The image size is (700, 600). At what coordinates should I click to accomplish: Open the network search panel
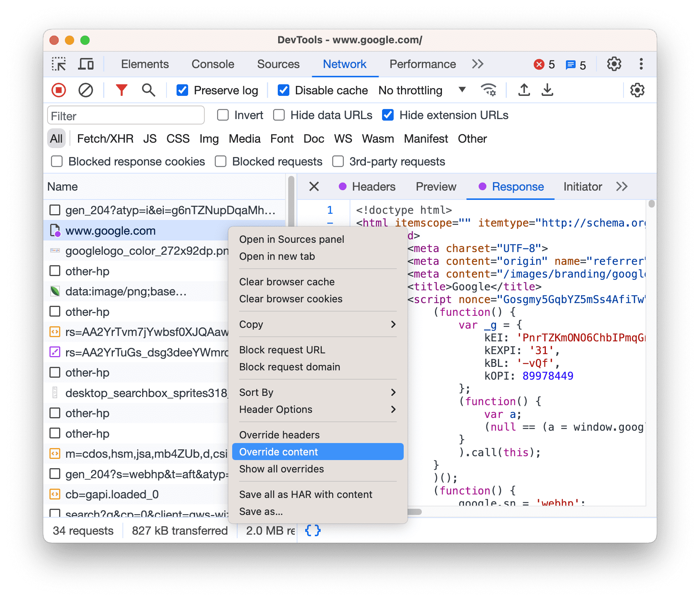pyautogui.click(x=148, y=90)
